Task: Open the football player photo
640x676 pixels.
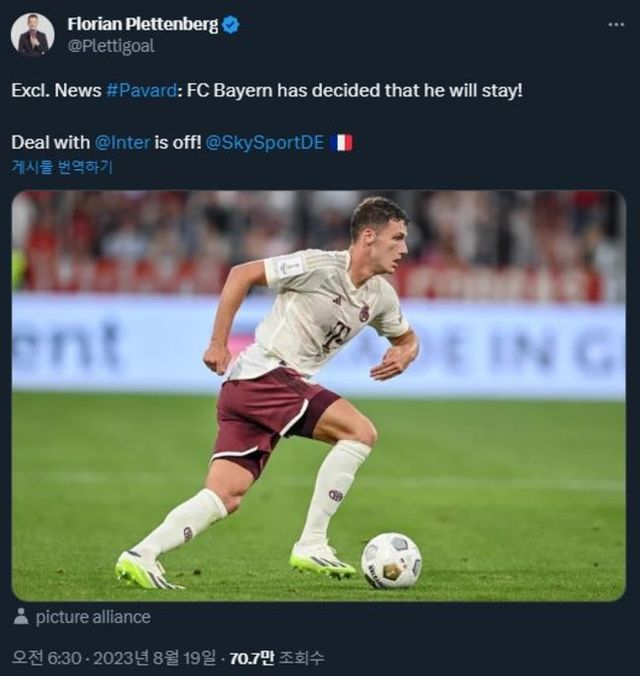Action: (318, 396)
